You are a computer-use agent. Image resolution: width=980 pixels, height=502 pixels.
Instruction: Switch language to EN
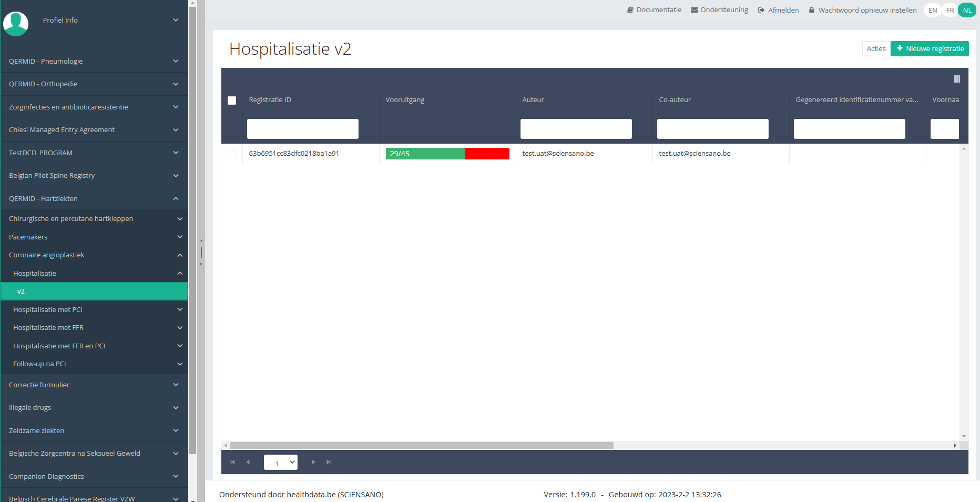tap(933, 10)
